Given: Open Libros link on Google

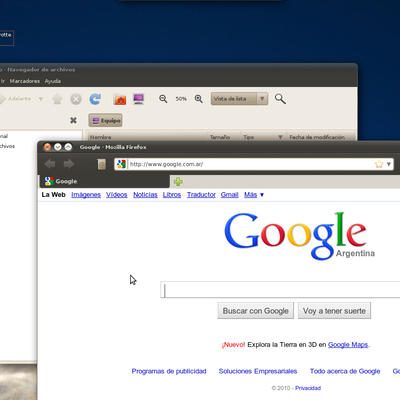Looking at the screenshot, I should 172,195.
